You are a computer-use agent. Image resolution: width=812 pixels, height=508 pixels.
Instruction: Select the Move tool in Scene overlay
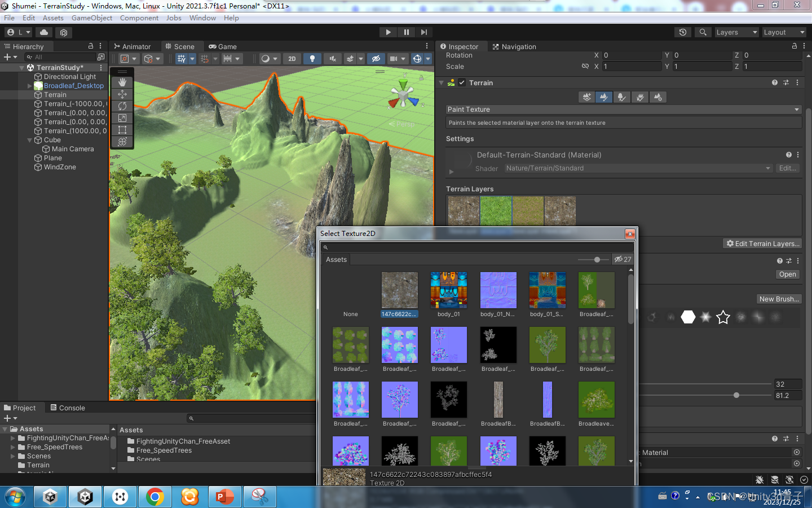(122, 94)
